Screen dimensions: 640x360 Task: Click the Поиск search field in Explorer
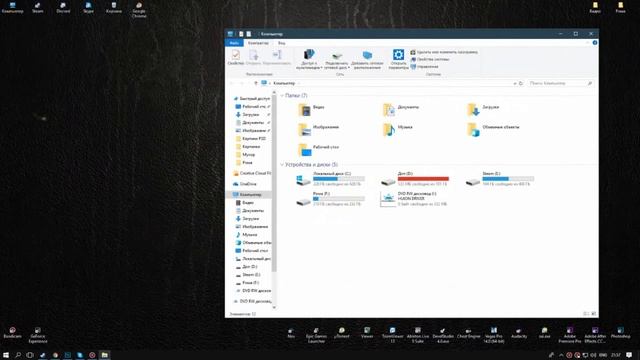560,83
